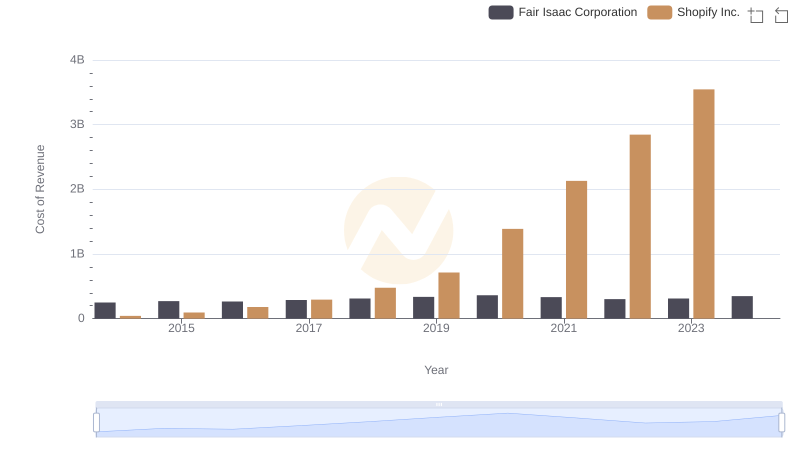The width and height of the screenshot is (800, 461).
Task: Click the data zoom top drag bar
Action: pos(439,404)
